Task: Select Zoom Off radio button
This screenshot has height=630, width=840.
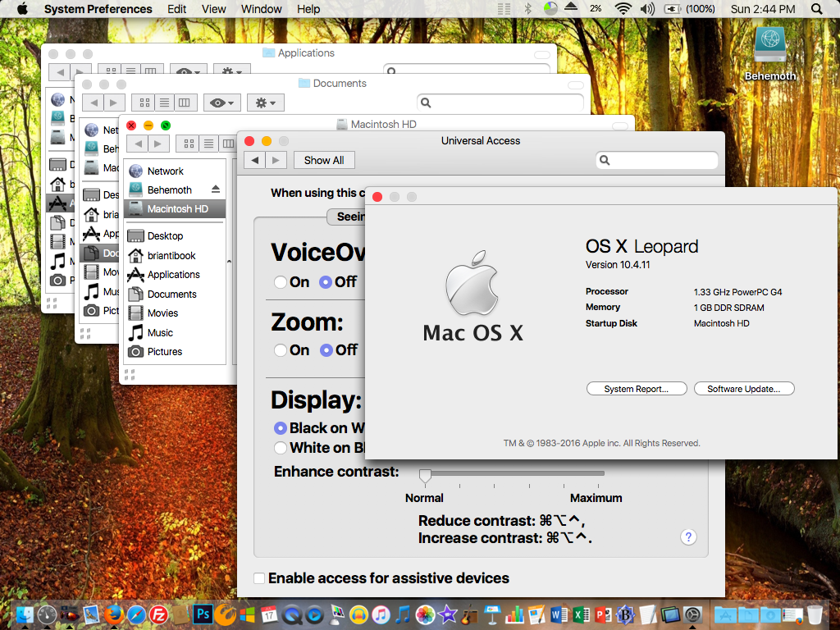Action: coord(326,350)
